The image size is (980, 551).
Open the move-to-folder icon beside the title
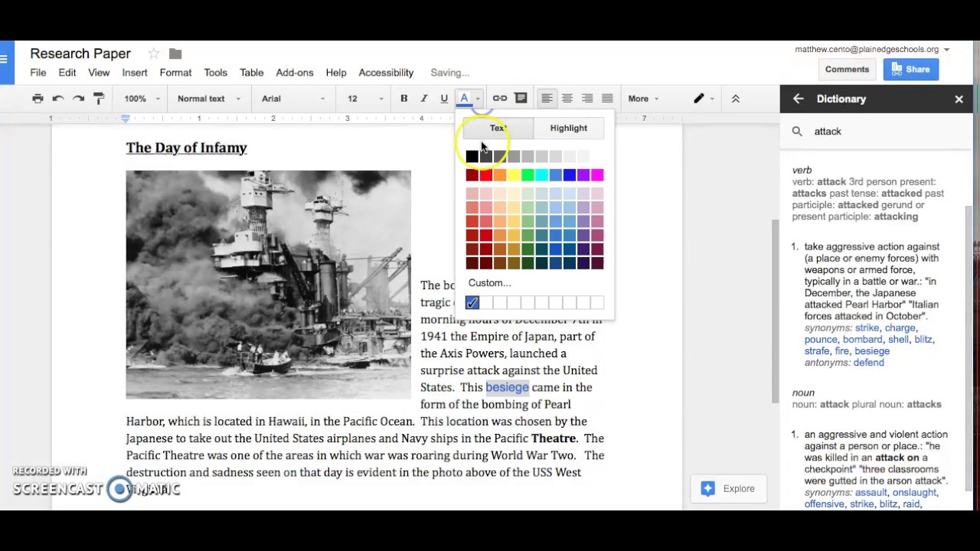(x=175, y=54)
